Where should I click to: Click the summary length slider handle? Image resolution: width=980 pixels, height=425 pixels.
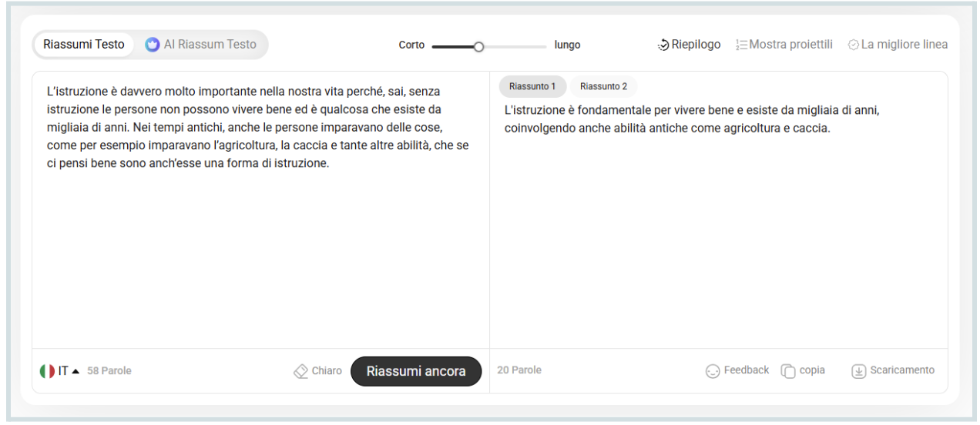(478, 46)
